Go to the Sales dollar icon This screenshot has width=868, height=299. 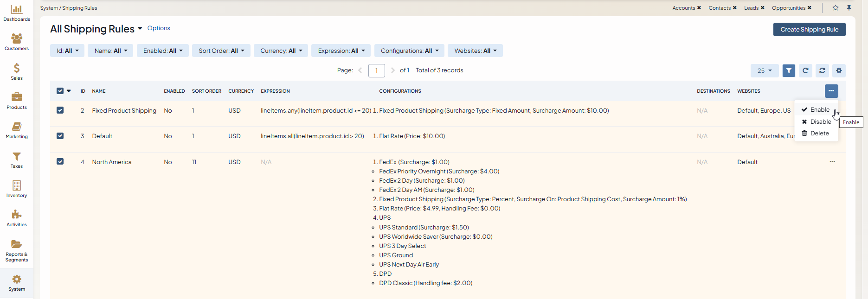[x=17, y=71]
